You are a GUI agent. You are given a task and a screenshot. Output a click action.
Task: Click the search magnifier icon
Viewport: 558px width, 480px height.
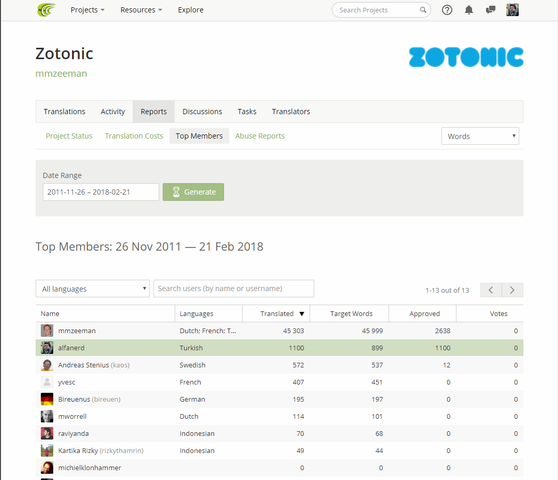tap(423, 10)
